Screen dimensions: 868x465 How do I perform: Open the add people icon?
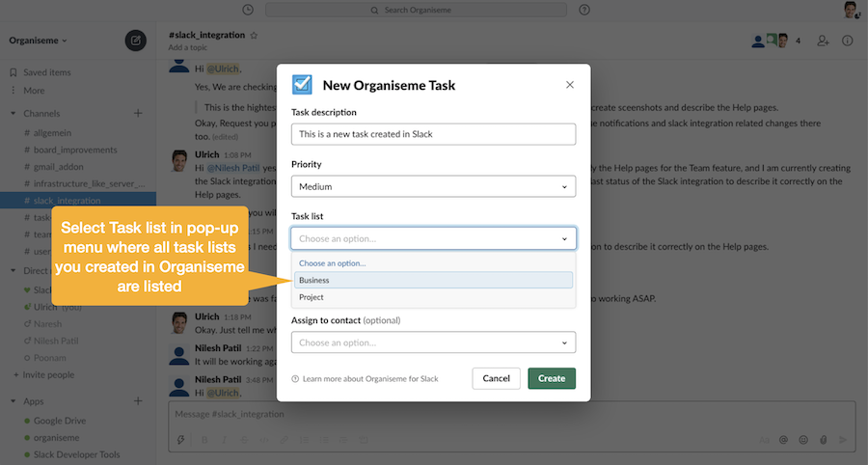point(823,41)
